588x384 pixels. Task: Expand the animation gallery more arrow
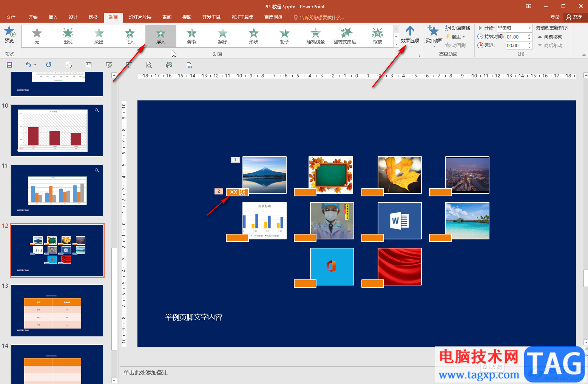pos(396,44)
